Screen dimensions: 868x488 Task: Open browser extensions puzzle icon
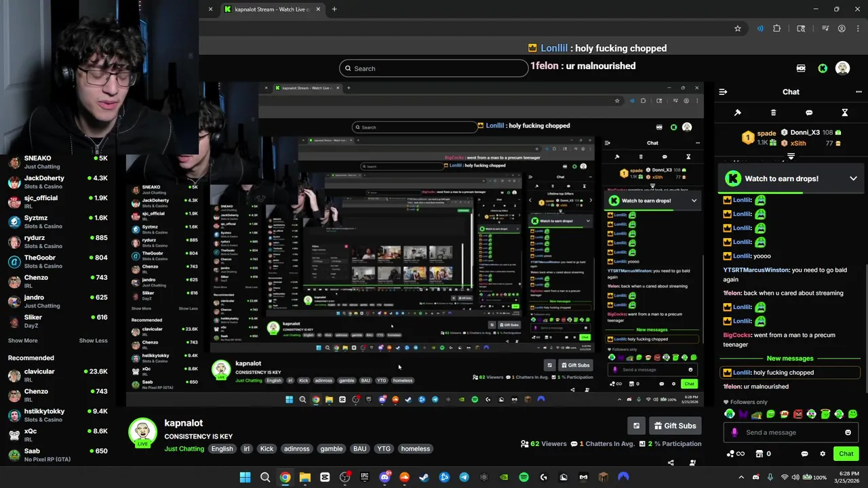pos(777,28)
